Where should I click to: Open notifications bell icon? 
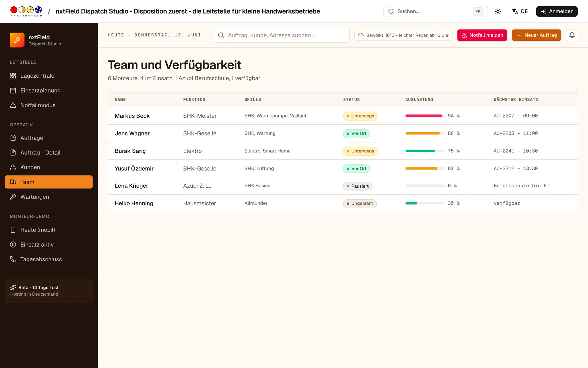(572, 35)
